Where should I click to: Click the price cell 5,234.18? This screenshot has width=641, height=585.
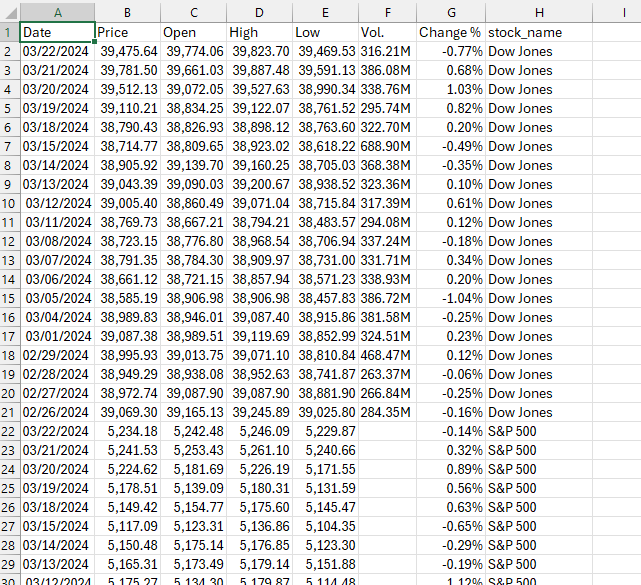[128, 431]
